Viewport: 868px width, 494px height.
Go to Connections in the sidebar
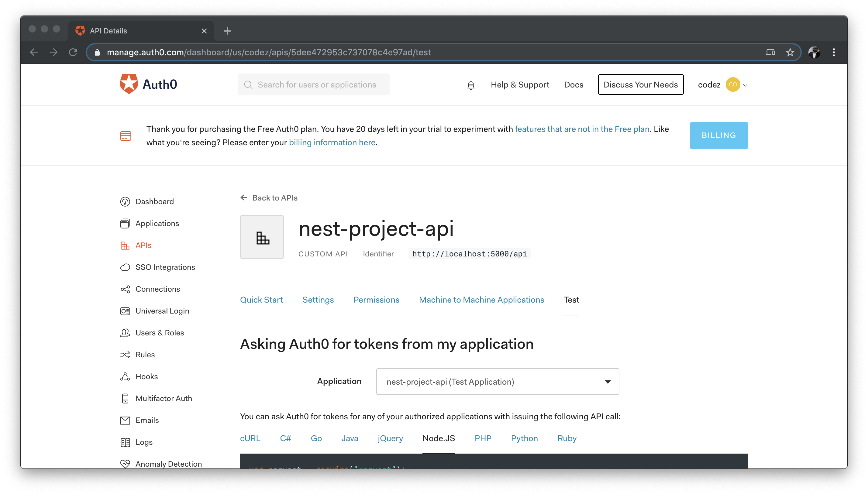tap(157, 289)
